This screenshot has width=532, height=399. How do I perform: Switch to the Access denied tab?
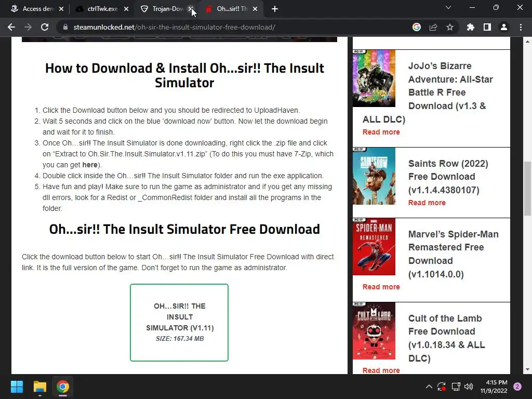pos(37,9)
